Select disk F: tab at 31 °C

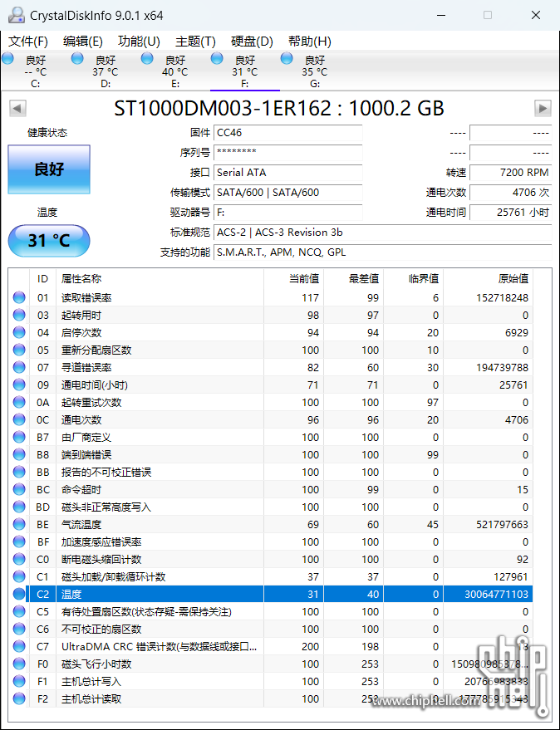pyautogui.click(x=245, y=71)
